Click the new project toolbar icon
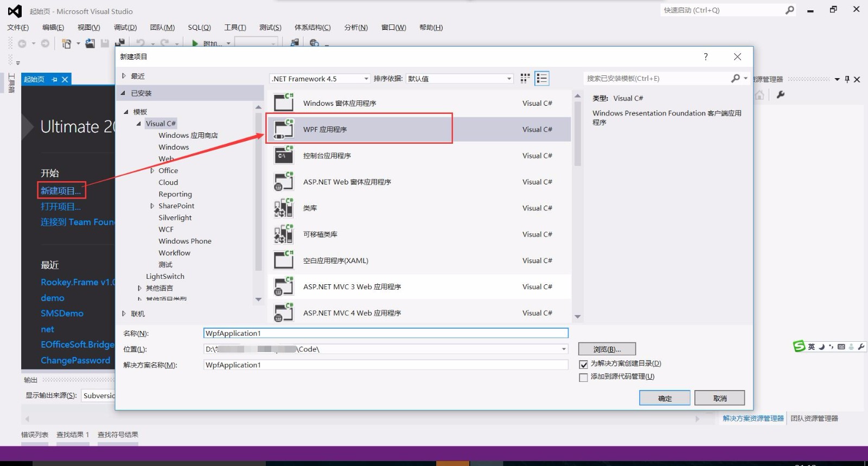 point(67,43)
